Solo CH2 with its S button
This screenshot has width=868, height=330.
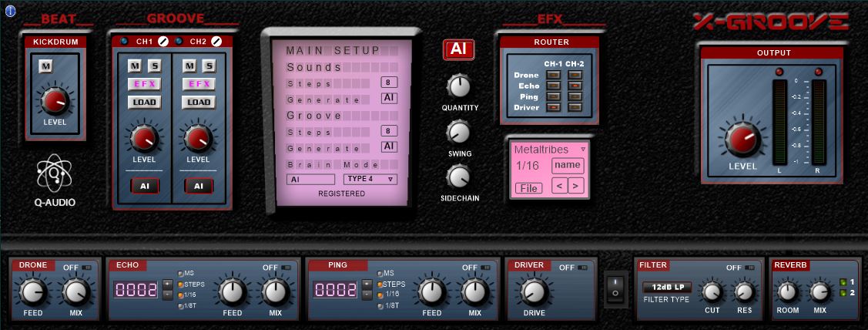209,66
